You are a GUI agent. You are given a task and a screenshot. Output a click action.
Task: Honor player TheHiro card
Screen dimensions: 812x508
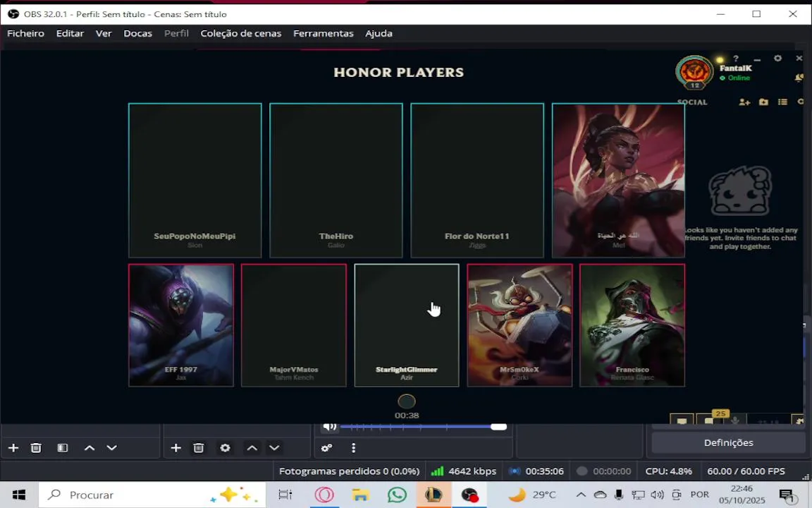click(x=336, y=181)
